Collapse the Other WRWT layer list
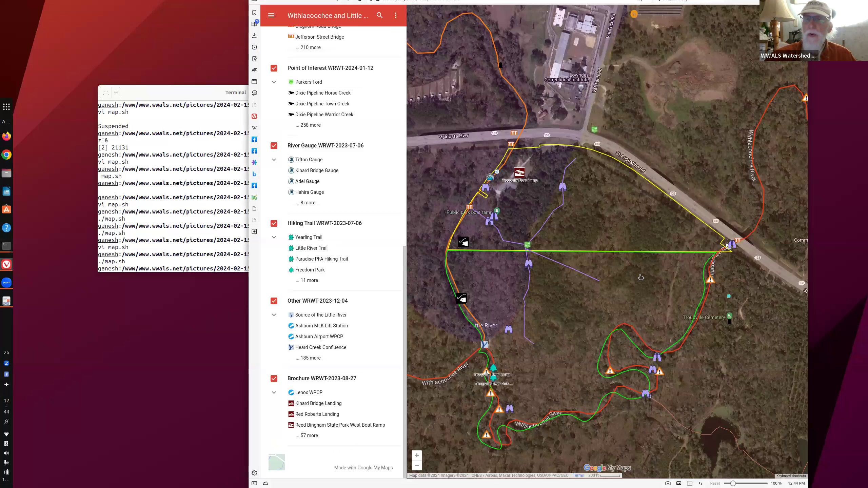The height and width of the screenshot is (488, 868). click(274, 315)
